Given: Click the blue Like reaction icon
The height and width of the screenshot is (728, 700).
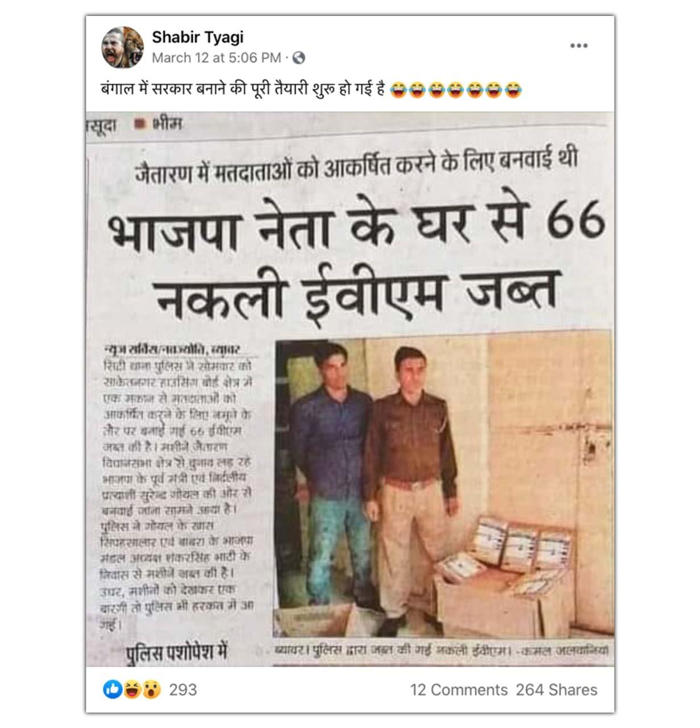Looking at the screenshot, I should 112,690.
